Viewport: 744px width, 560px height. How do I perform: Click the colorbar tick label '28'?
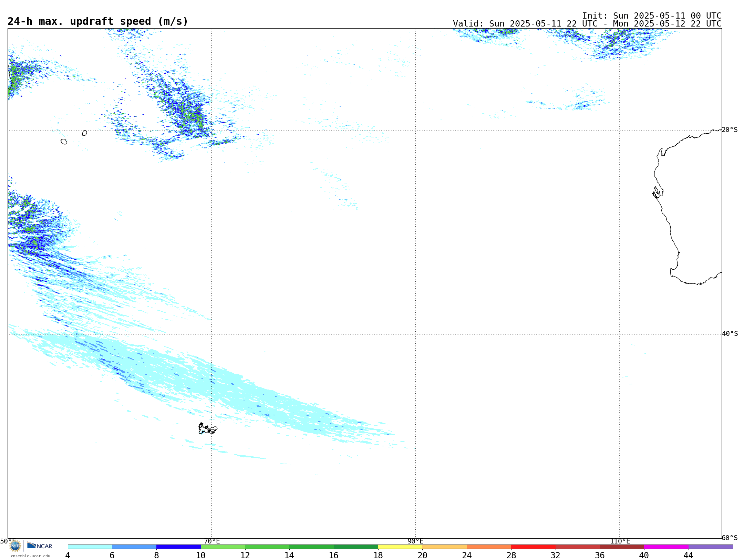511,556
